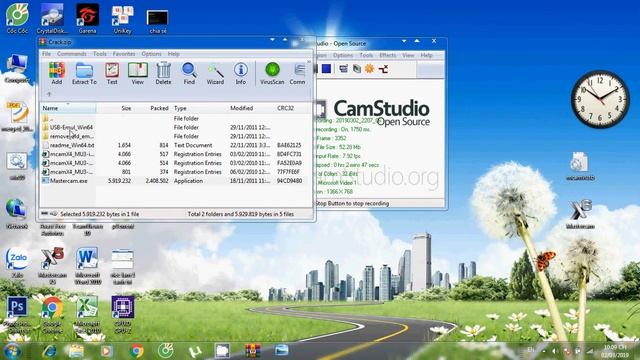Open the File menu in WinRAR
Screen dimensions: 640x360
(x=47, y=54)
